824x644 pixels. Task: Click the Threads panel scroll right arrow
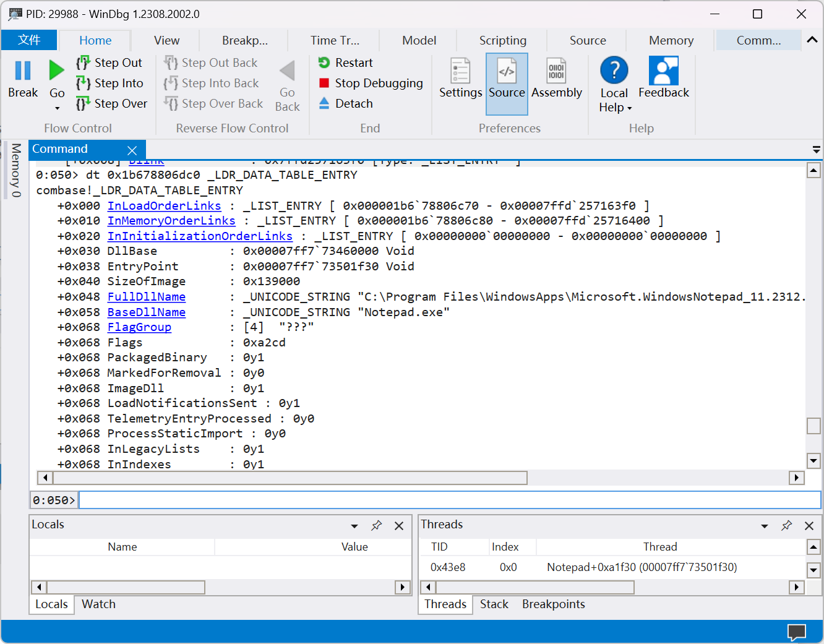pos(797,587)
